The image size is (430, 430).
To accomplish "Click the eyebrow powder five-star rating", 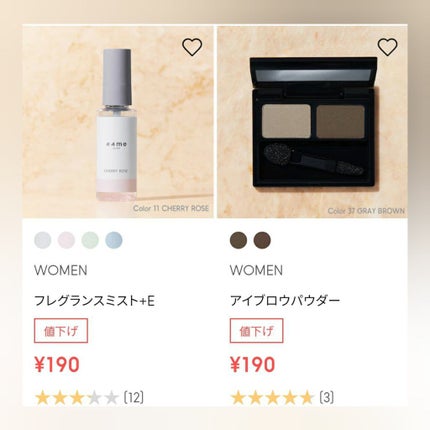I will coord(272,398).
